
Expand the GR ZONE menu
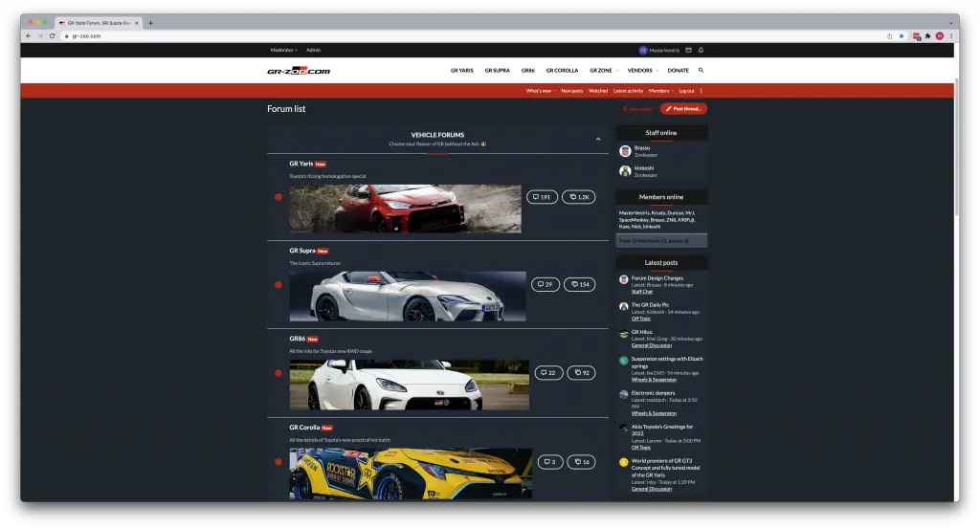pos(604,71)
